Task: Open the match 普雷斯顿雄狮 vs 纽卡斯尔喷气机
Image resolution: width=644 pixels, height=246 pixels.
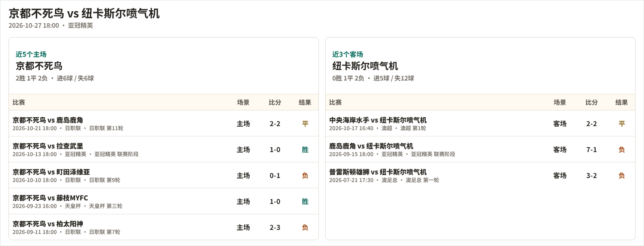Action: point(378,172)
